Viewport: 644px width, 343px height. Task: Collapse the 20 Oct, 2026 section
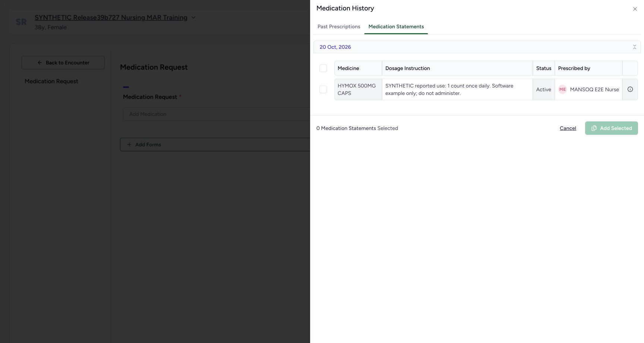pos(634,47)
